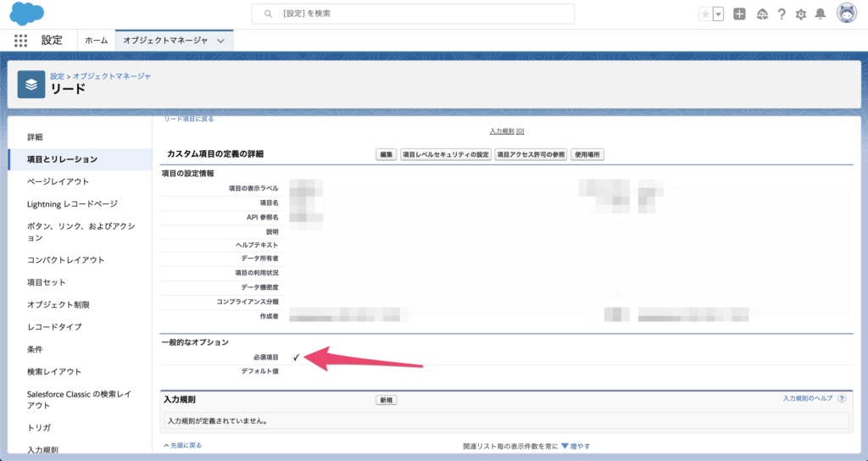
Task: Click the Salesforce cloud logo
Action: click(x=27, y=14)
